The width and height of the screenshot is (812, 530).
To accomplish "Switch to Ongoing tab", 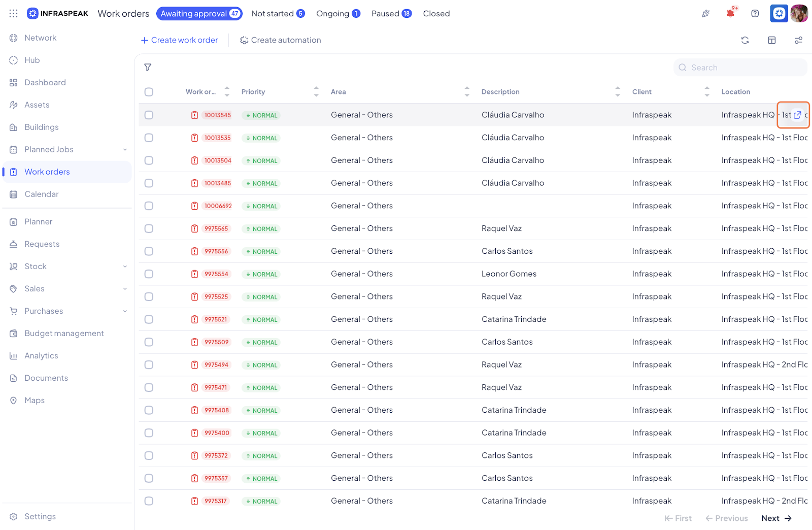I will coord(338,14).
